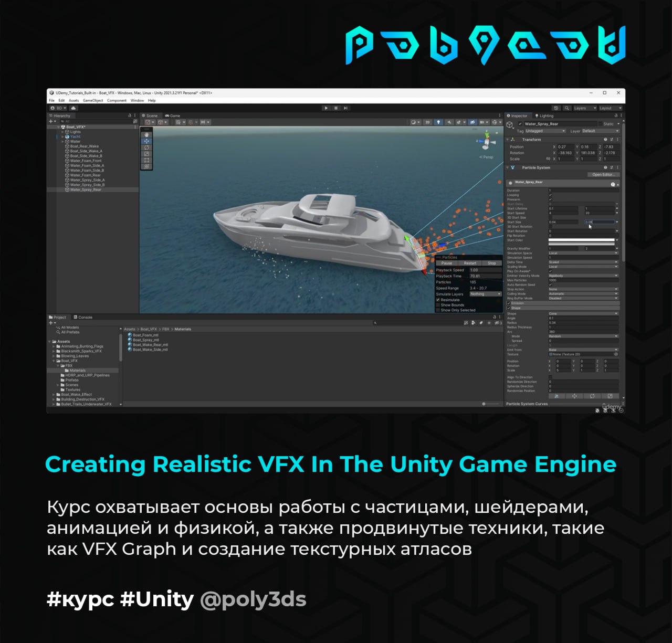Click the Project favorites star icon
Screen dimensions: 672x643
pos(489,323)
